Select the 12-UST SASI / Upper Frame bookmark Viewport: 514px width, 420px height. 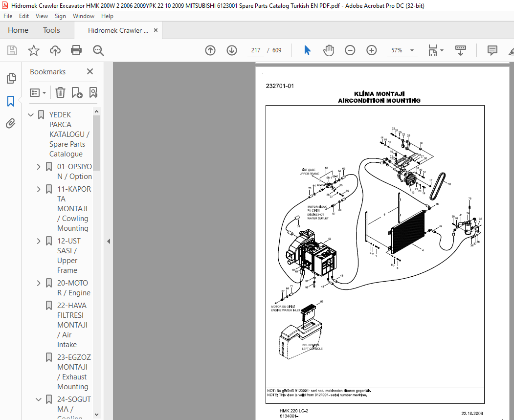click(68, 256)
